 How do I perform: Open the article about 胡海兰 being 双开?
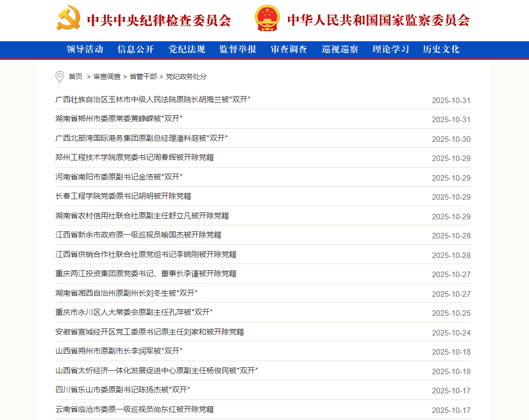(153, 100)
